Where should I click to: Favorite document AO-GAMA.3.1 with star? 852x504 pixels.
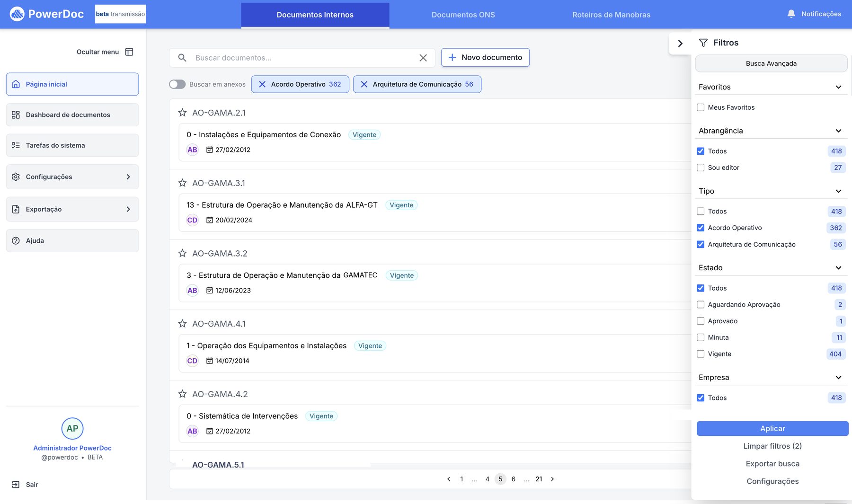coord(182,183)
